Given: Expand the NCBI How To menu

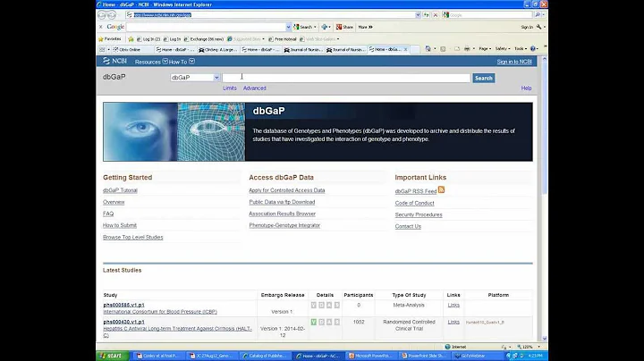Looking at the screenshot, I should pyautogui.click(x=182, y=62).
